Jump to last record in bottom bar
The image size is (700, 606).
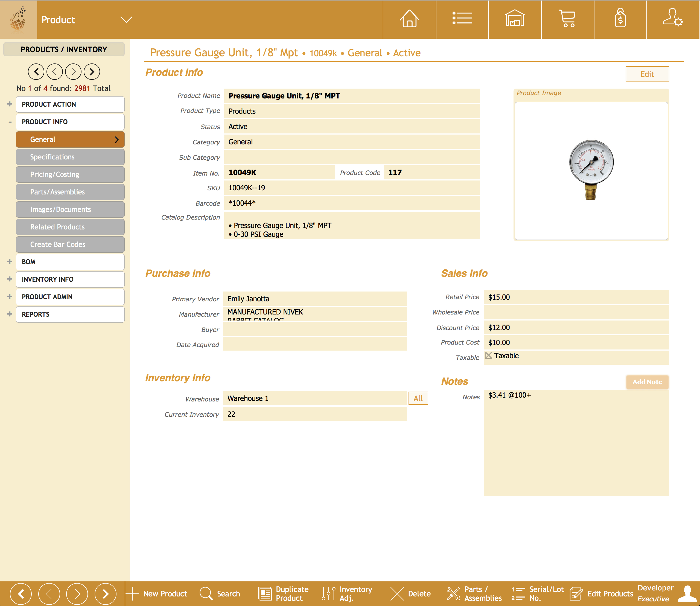106,594
